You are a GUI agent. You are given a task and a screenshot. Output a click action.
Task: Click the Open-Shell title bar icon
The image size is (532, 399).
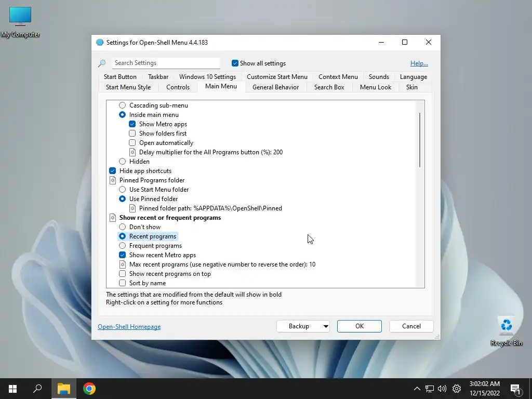coord(100,42)
